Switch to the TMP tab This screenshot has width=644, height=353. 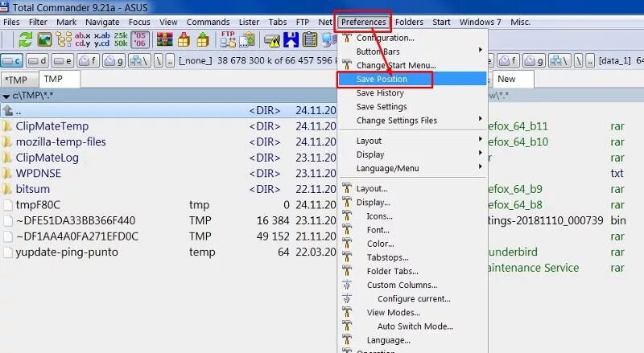coord(60,79)
